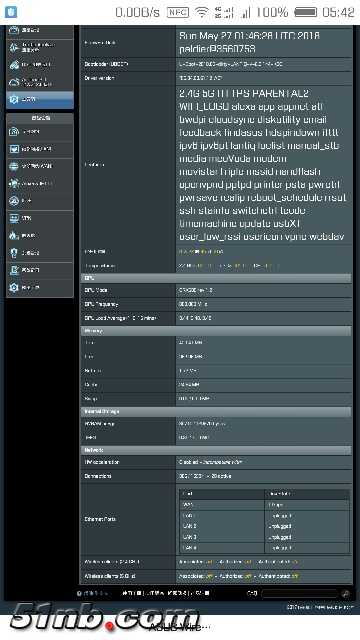Image resolution: width=360 pixels, height=640 pixels.
Task: Select the Driver version row label
Action: pyautogui.click(x=99, y=78)
